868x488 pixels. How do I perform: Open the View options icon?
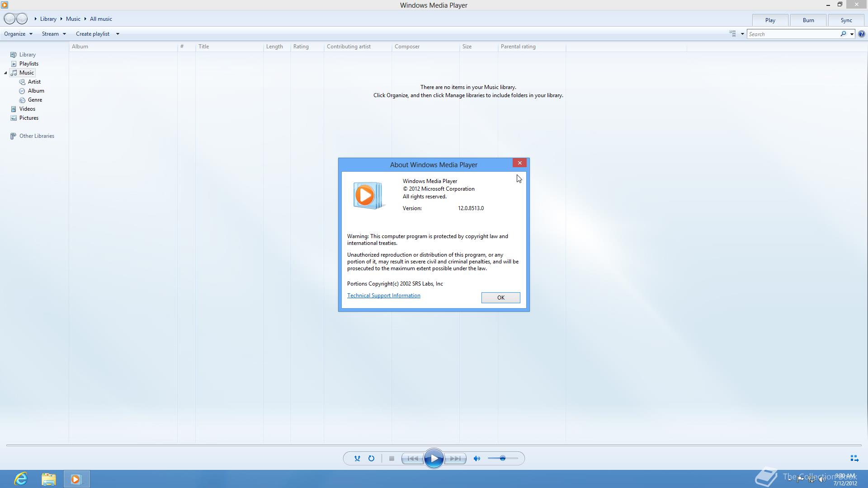coord(733,34)
